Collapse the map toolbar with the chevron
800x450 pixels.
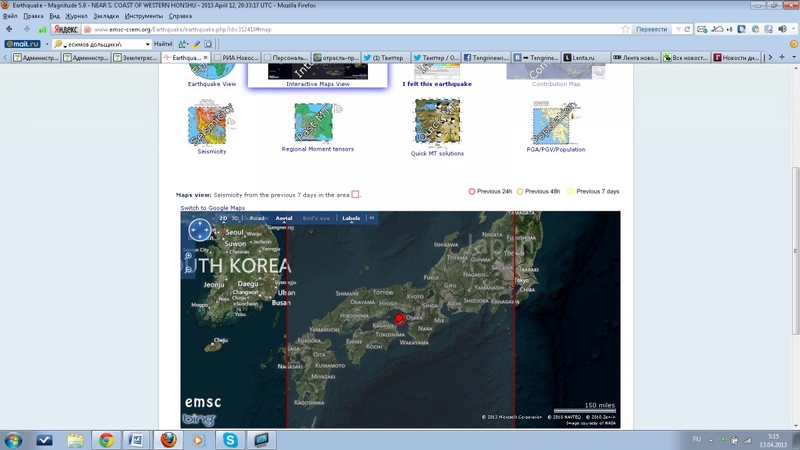coord(372,218)
